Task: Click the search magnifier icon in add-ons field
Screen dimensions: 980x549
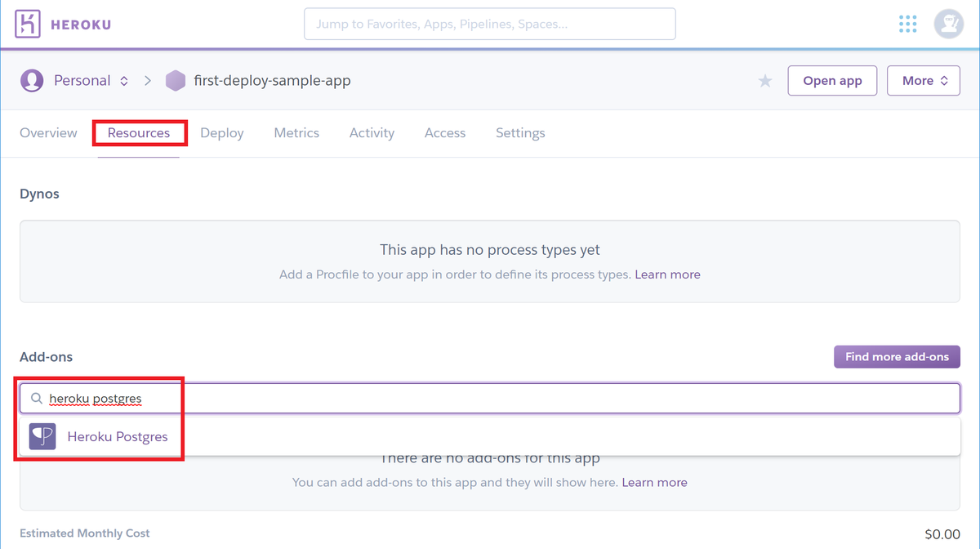Action: pyautogui.click(x=36, y=399)
